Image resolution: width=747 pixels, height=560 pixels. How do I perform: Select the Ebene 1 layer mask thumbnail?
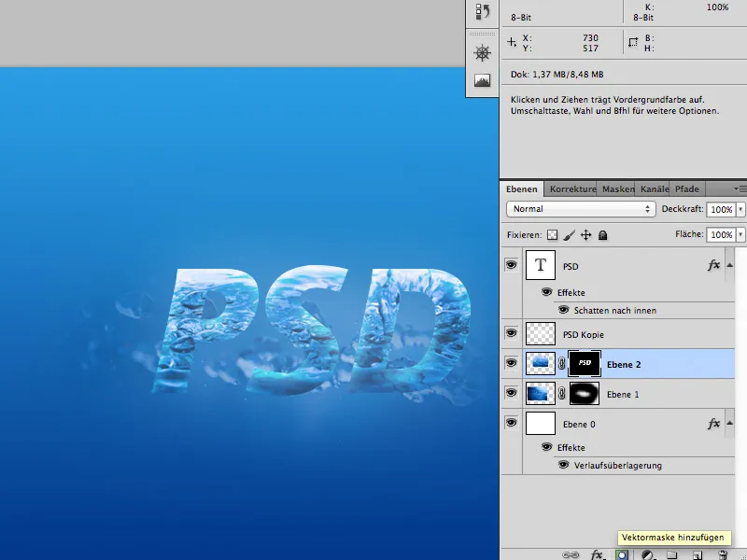point(585,394)
